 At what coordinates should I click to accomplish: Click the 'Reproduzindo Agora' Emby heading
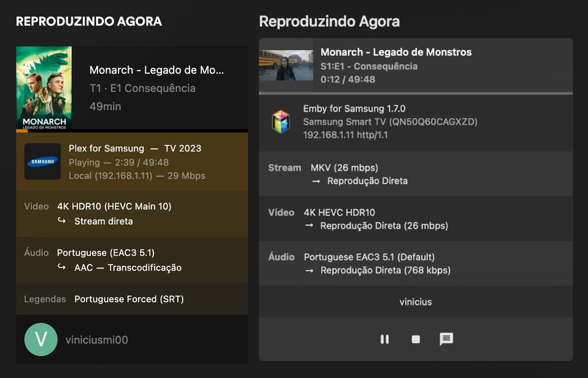coord(329,21)
